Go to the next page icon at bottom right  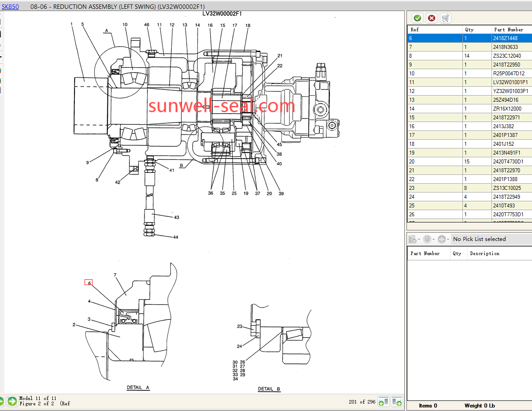[397, 402]
